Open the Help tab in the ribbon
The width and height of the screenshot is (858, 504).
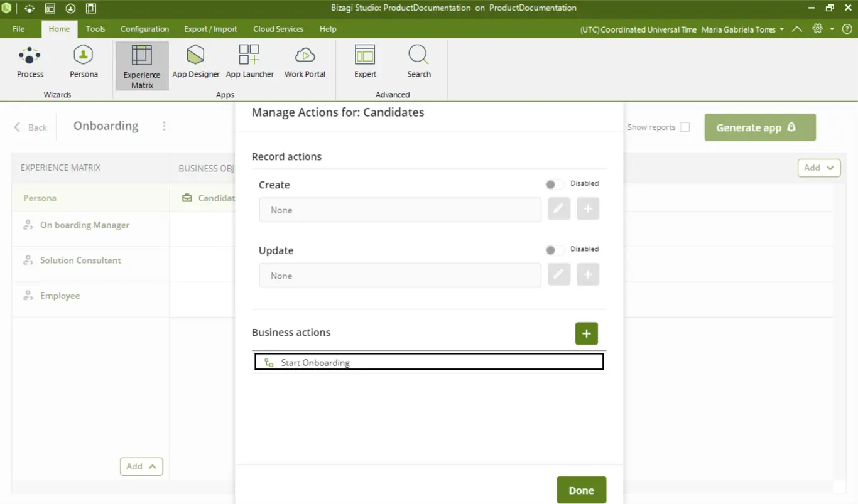328,29
